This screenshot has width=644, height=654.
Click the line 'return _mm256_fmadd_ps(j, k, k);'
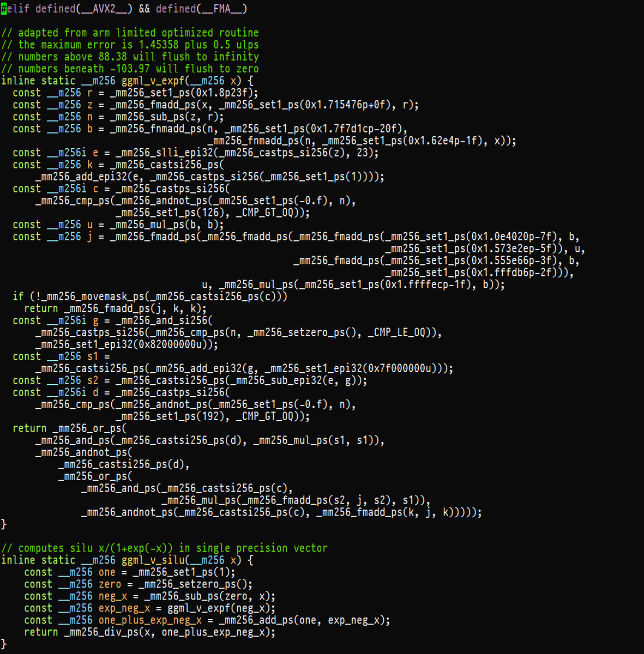[x=116, y=308]
